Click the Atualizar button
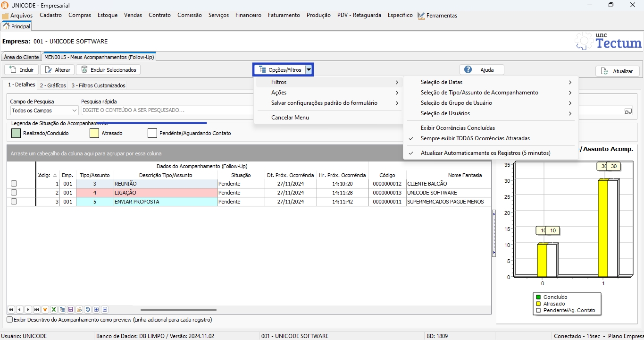This screenshot has width=644, height=340. pos(617,71)
